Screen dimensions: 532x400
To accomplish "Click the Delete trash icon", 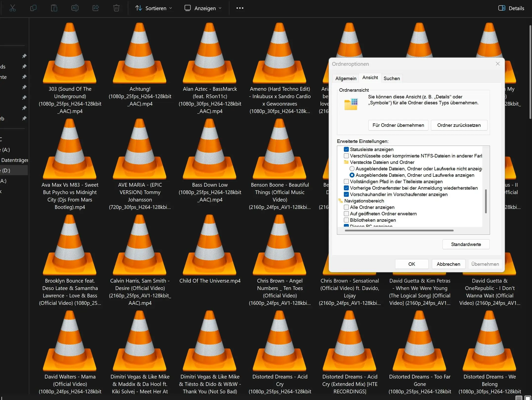I will (x=116, y=8).
